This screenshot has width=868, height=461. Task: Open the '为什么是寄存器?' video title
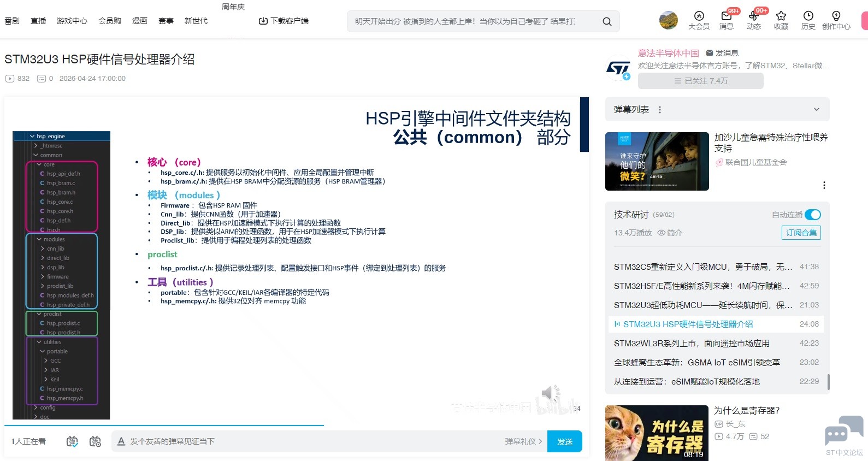coord(747,410)
